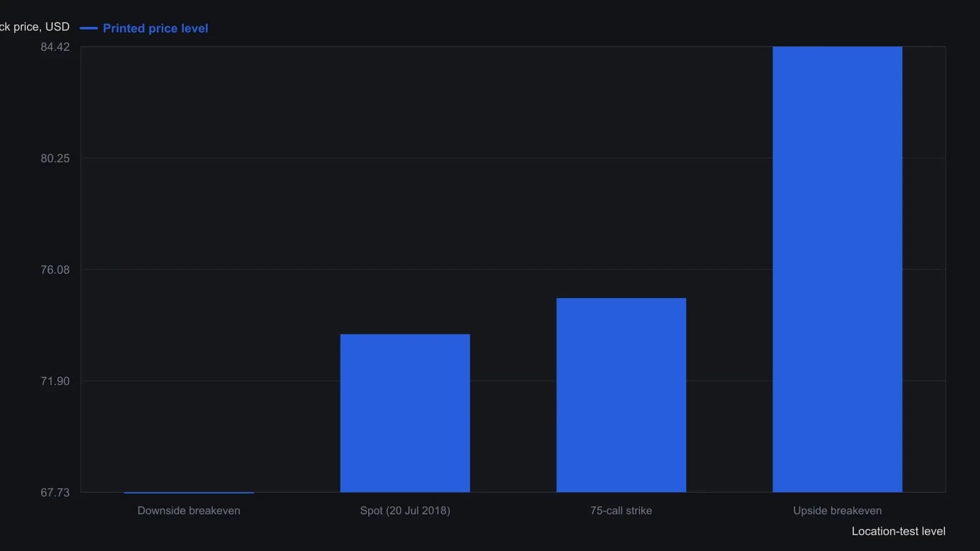
Task: Click the 71.90 y-axis value
Action: [x=55, y=381]
